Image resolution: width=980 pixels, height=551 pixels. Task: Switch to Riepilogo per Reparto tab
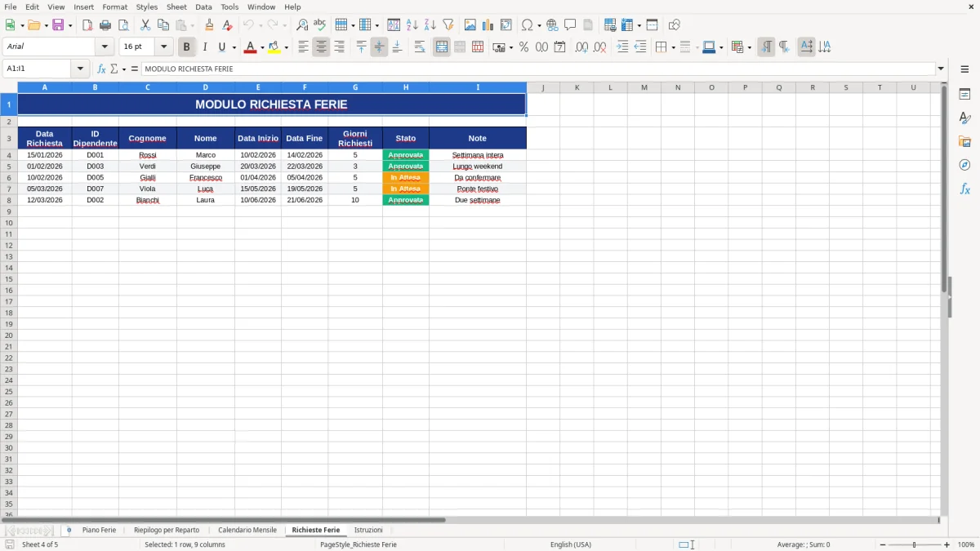pos(167,530)
